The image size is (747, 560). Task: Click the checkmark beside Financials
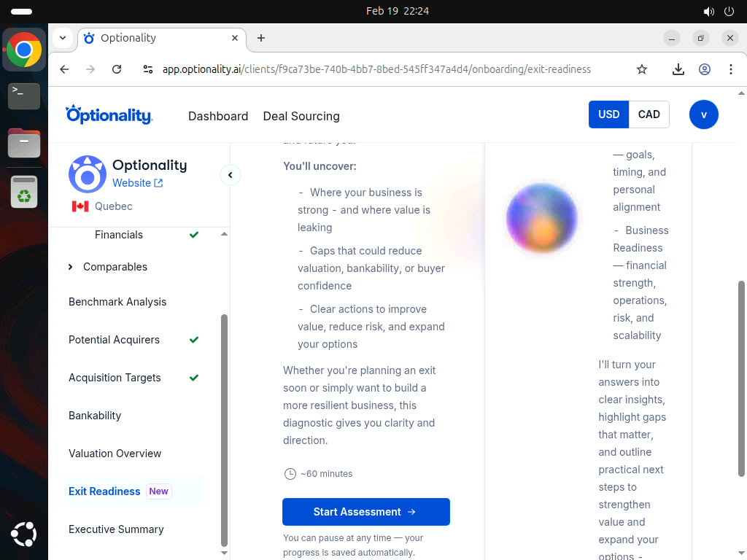[194, 235]
